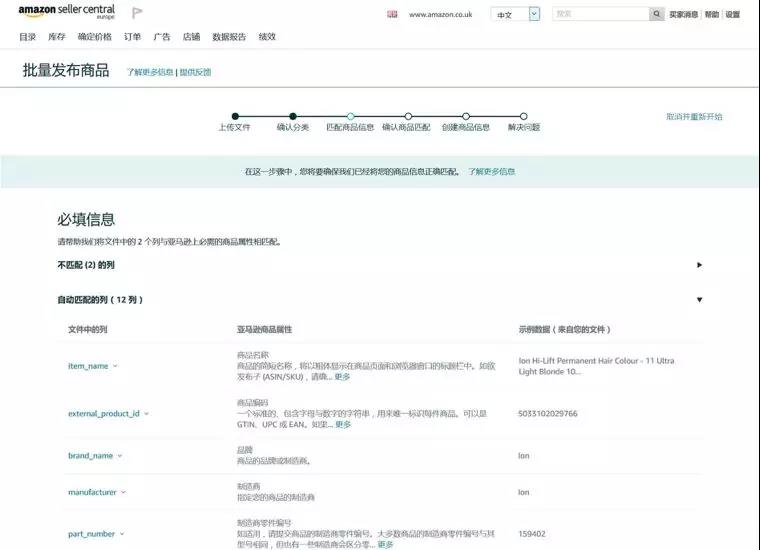Click the flag icon beside logo
760x550 pixels.
(137, 13)
